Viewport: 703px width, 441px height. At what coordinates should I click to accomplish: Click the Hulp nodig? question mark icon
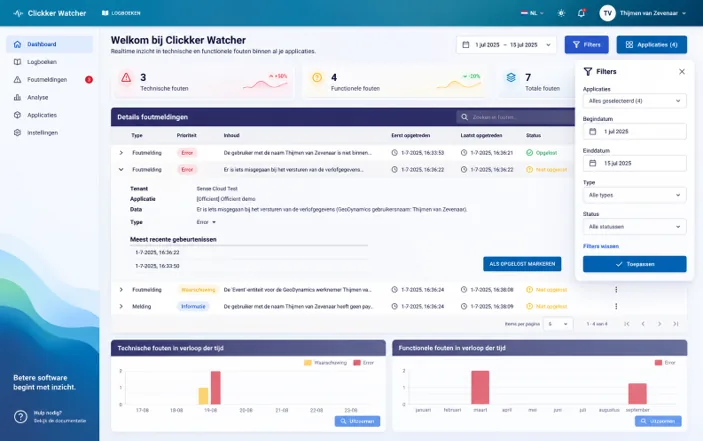pos(21,417)
